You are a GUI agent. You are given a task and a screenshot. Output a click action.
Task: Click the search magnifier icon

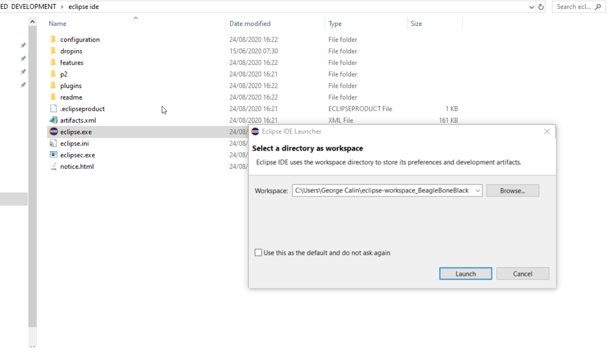coord(597,7)
